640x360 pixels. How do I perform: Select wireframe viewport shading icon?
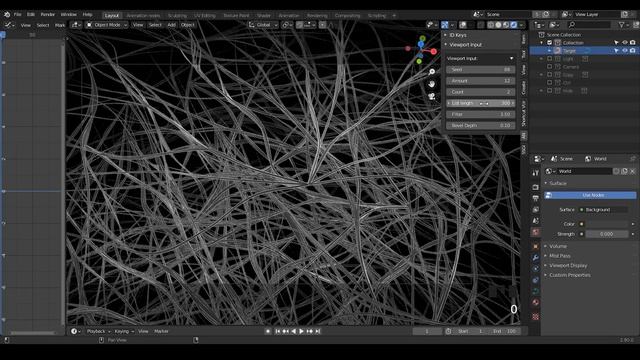click(x=491, y=25)
